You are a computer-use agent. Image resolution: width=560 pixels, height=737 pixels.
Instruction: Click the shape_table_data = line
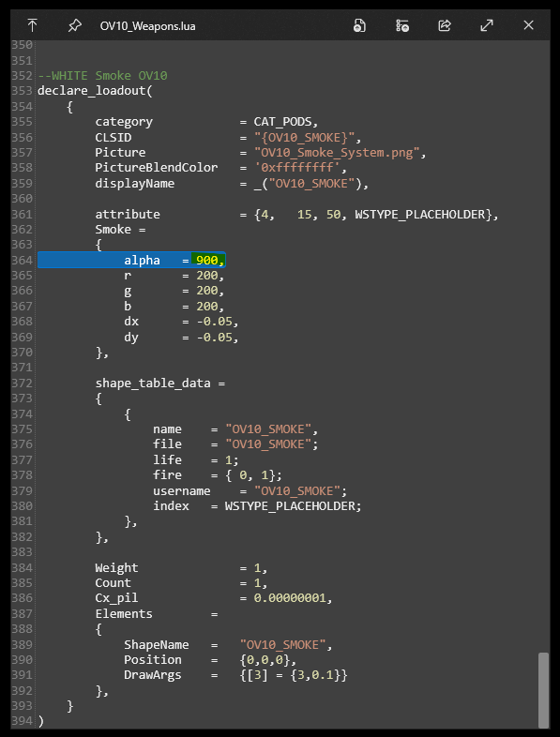pos(159,384)
